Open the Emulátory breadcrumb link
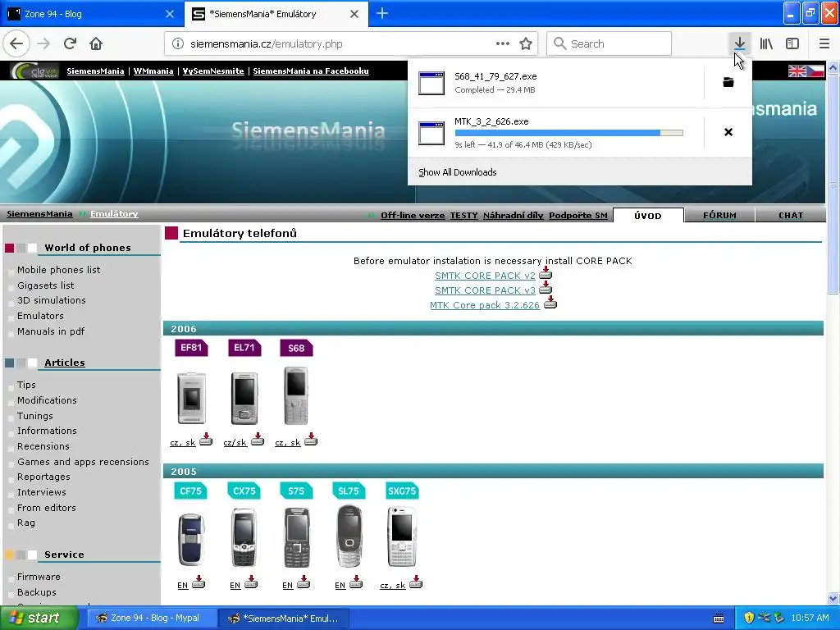This screenshot has height=630, width=840. point(114,214)
